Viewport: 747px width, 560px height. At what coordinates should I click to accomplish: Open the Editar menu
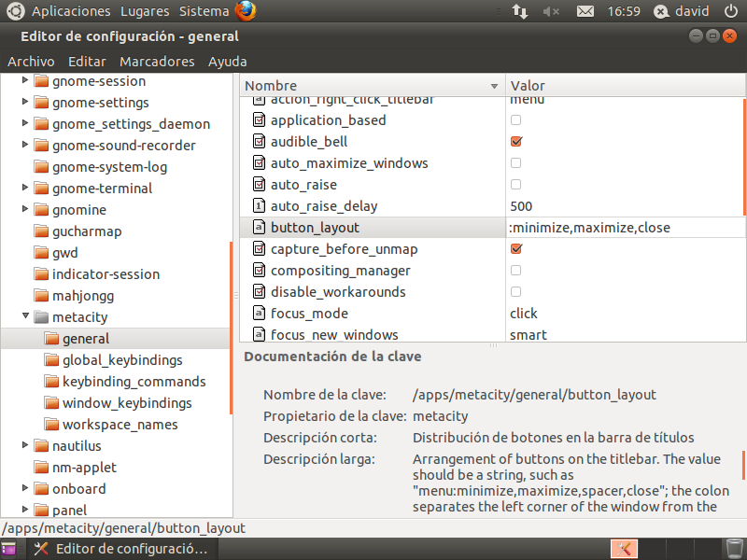(87, 62)
